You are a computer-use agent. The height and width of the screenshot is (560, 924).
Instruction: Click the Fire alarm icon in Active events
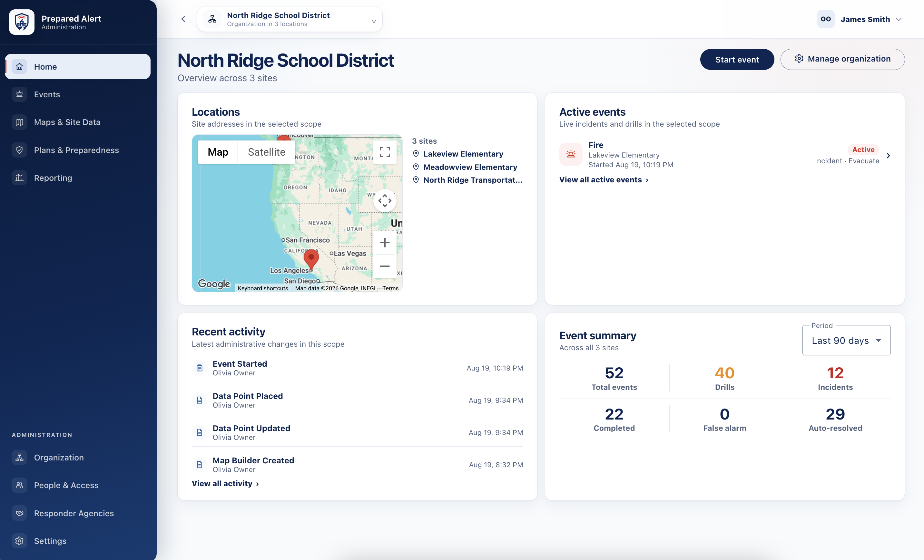(x=571, y=154)
